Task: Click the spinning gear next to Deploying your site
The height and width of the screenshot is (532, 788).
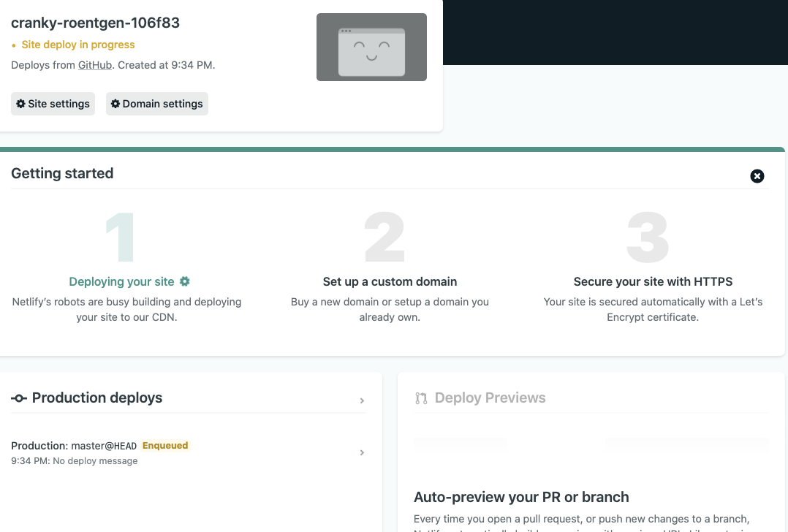Action: 185,281
